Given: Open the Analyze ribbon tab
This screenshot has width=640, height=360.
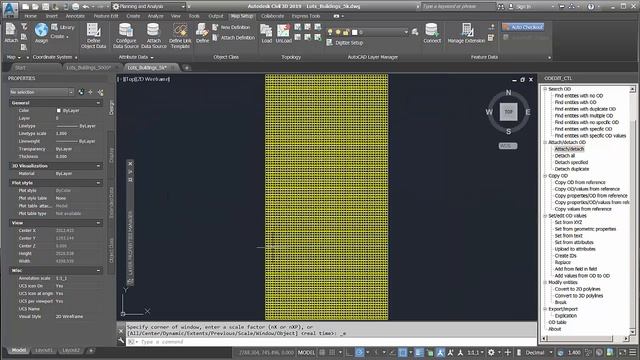Looking at the screenshot, I should pos(155,16).
